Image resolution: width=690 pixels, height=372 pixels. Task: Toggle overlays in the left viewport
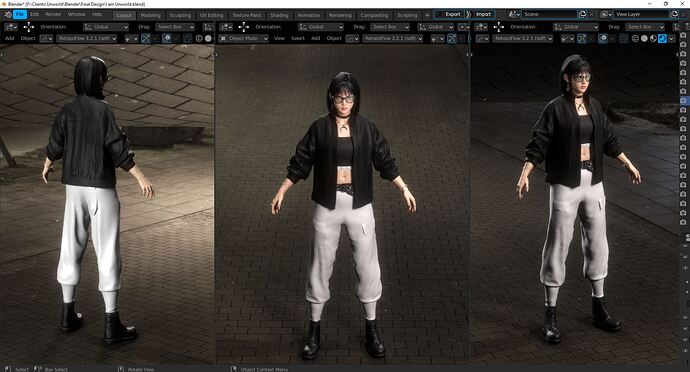click(x=166, y=38)
